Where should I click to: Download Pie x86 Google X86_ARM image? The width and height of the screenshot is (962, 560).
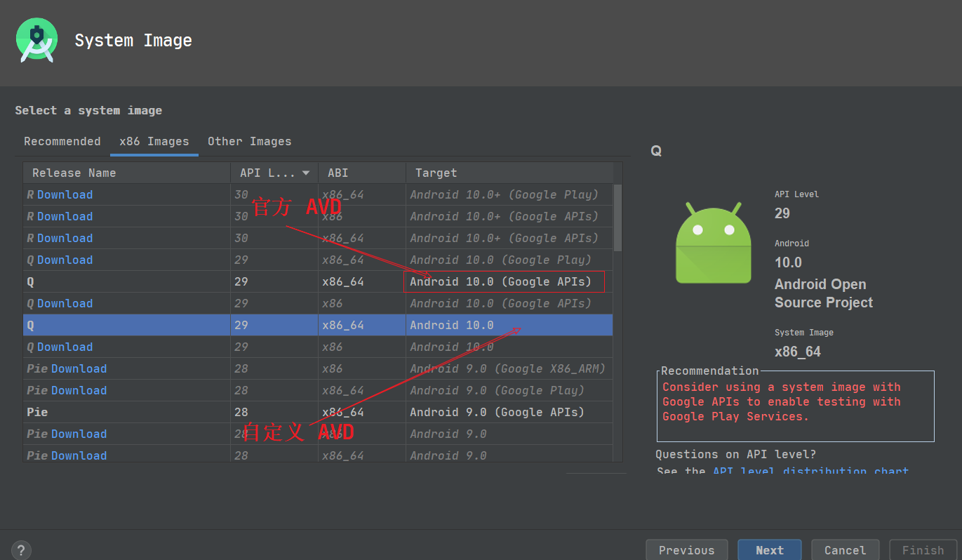[79, 368]
